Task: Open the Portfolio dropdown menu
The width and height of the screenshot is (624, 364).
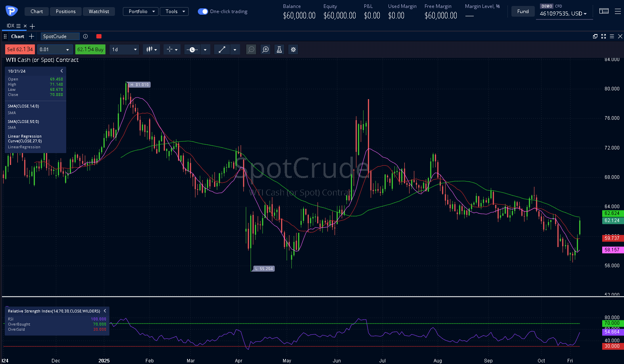Action: click(x=141, y=11)
